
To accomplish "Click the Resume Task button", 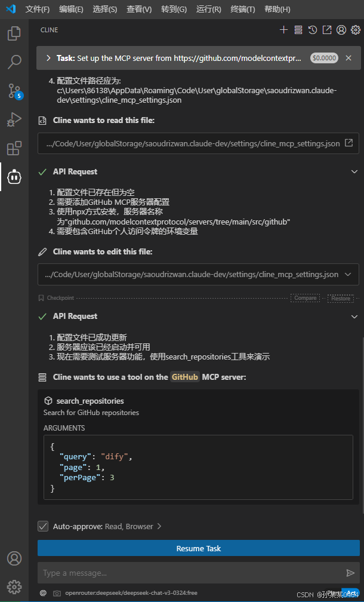I will (198, 548).
